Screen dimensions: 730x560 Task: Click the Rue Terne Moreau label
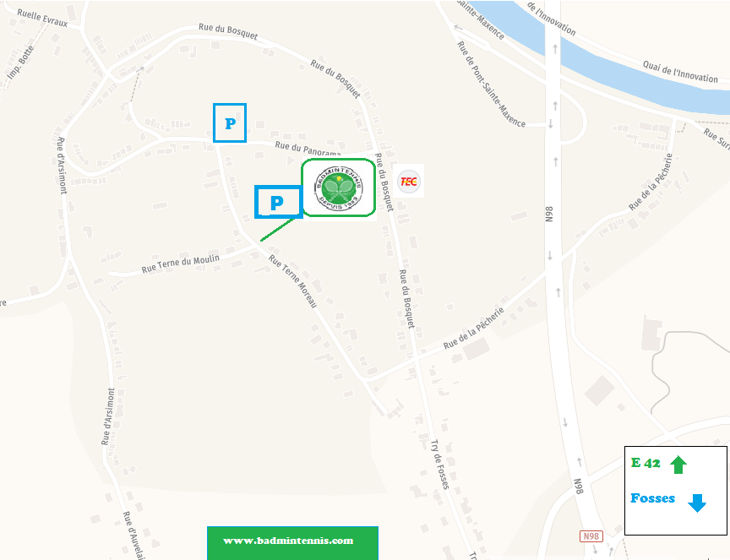click(x=293, y=281)
